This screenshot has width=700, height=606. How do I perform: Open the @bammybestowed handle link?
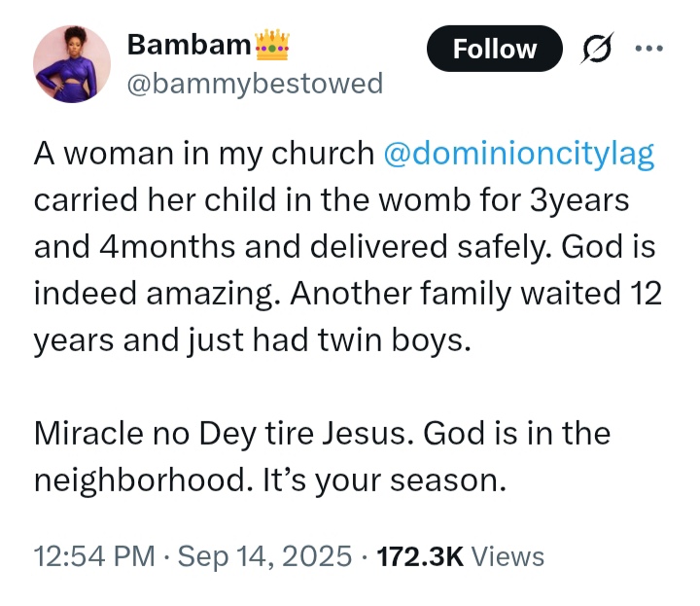pyautogui.click(x=255, y=84)
